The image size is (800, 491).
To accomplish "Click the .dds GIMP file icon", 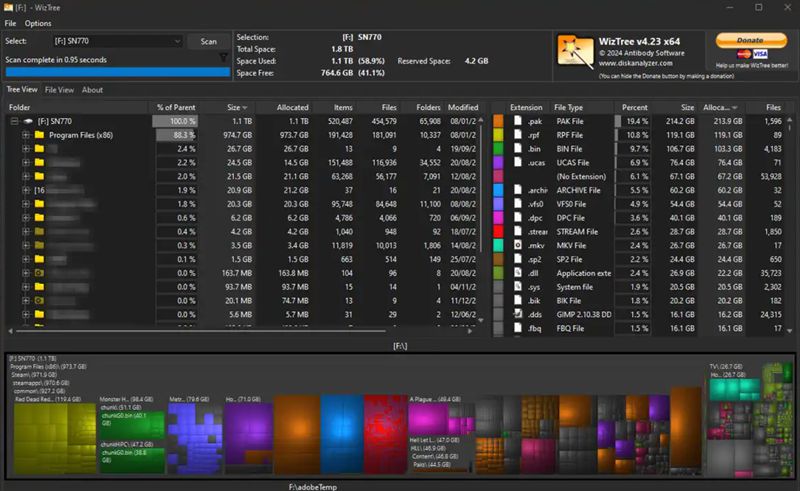I will (518, 314).
